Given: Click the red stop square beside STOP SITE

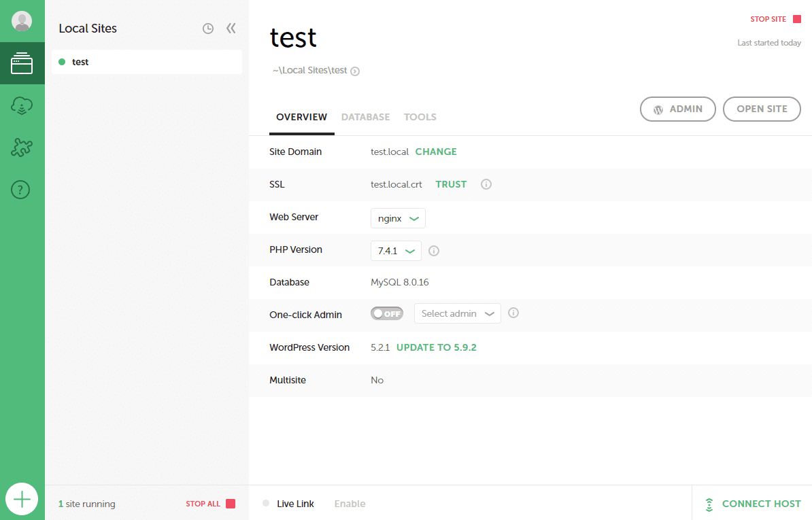Looking at the screenshot, I should (x=797, y=19).
